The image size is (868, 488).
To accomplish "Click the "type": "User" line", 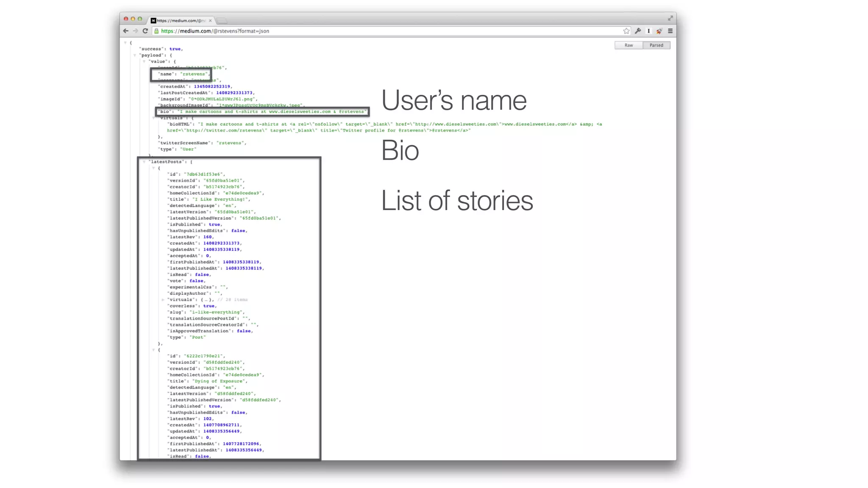I will point(177,149).
